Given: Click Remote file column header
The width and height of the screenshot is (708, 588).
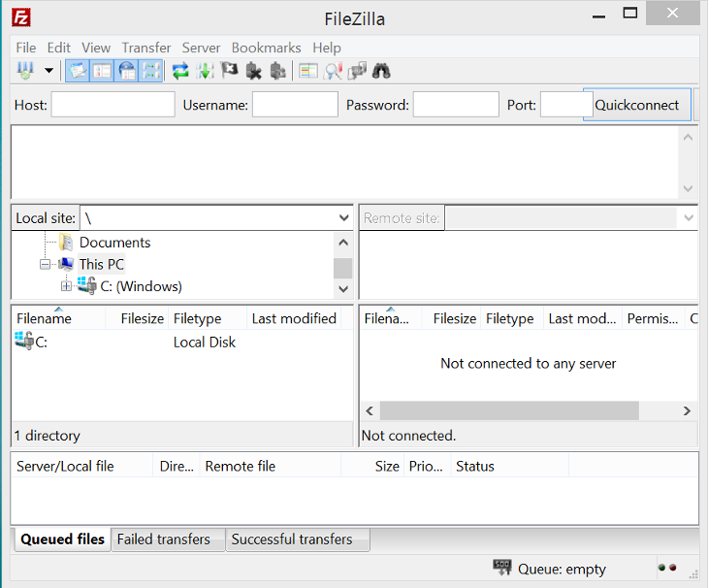Looking at the screenshot, I should point(270,466).
